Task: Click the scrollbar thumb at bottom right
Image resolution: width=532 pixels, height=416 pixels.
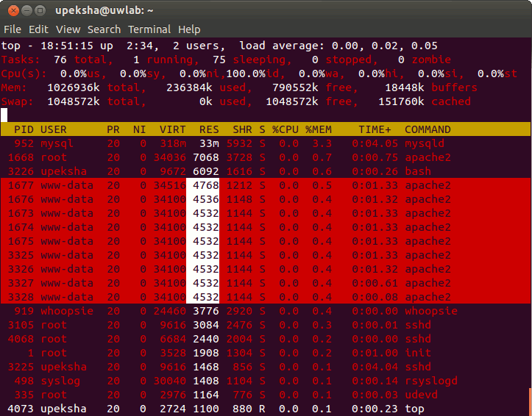Action: [x=531, y=402]
